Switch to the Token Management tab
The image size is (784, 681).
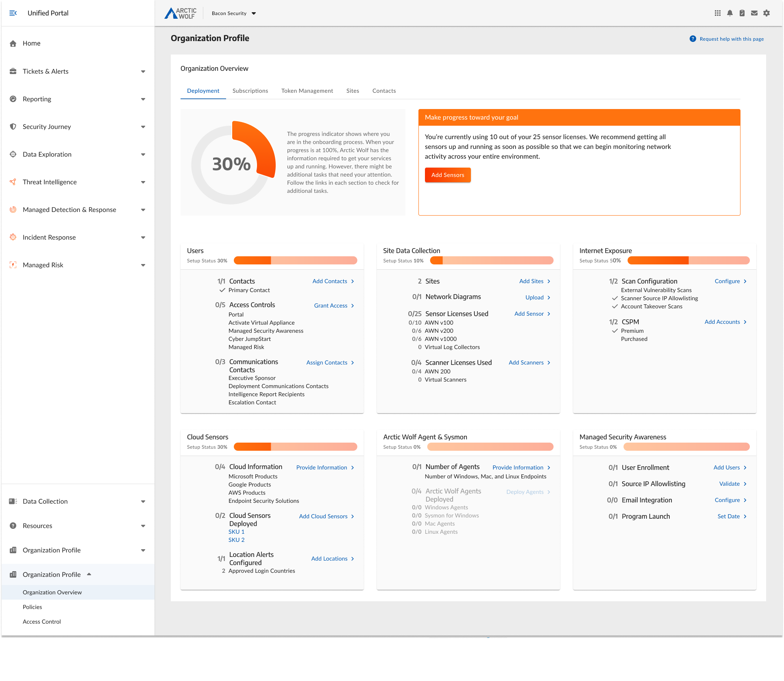(307, 91)
